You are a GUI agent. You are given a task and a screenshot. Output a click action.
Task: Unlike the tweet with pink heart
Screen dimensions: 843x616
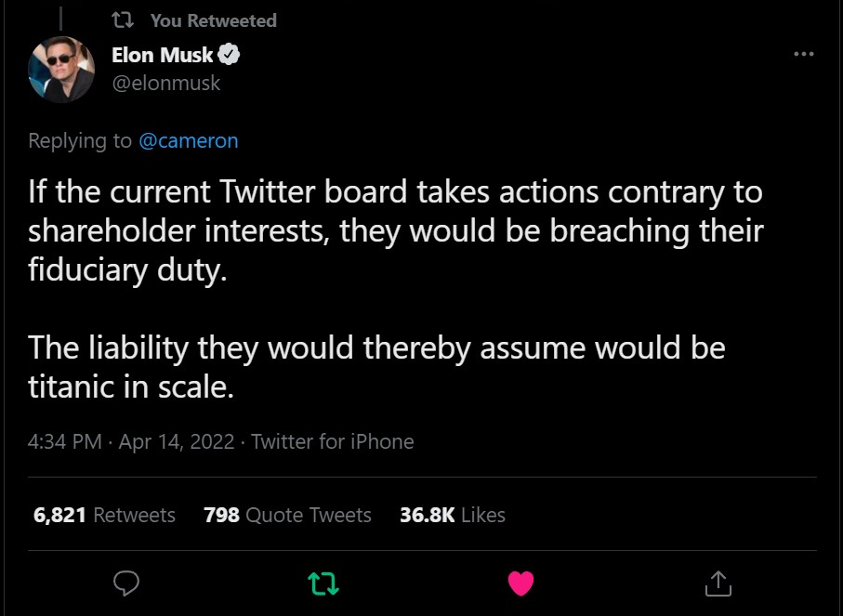521,583
